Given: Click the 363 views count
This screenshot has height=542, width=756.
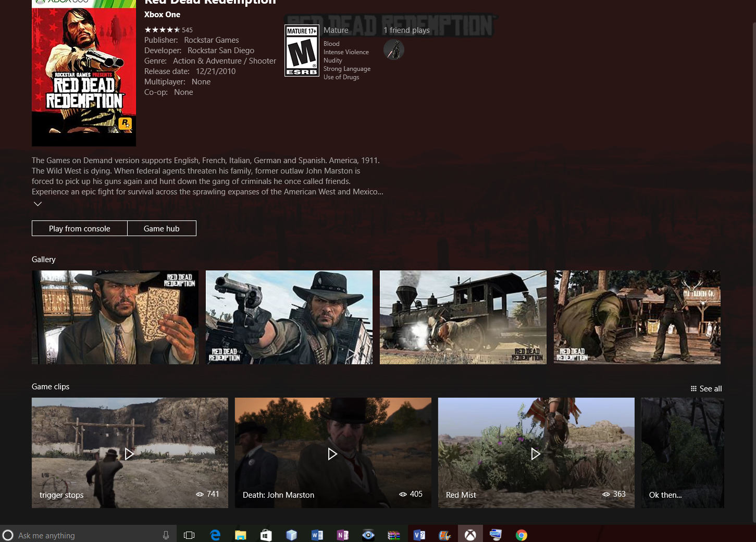Looking at the screenshot, I should point(614,494).
